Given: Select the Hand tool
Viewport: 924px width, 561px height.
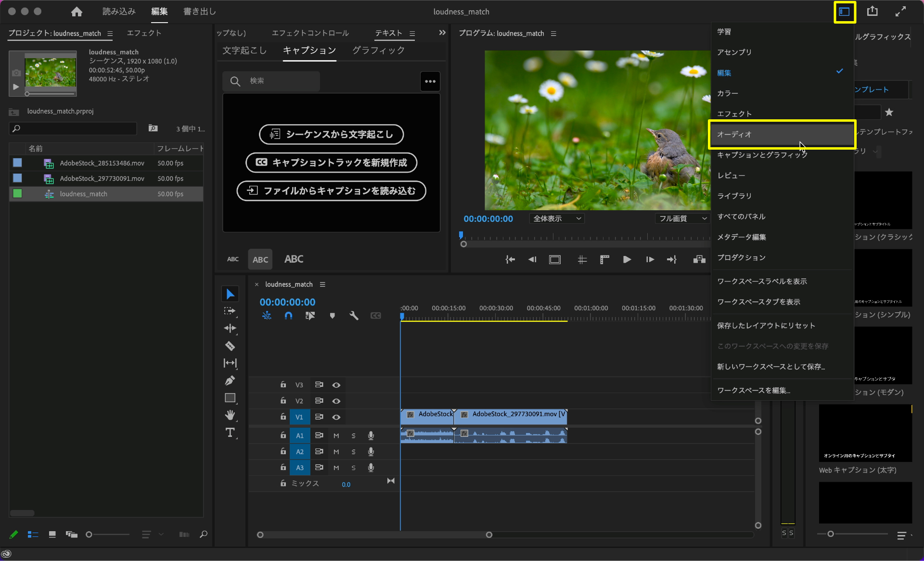Looking at the screenshot, I should point(230,415).
